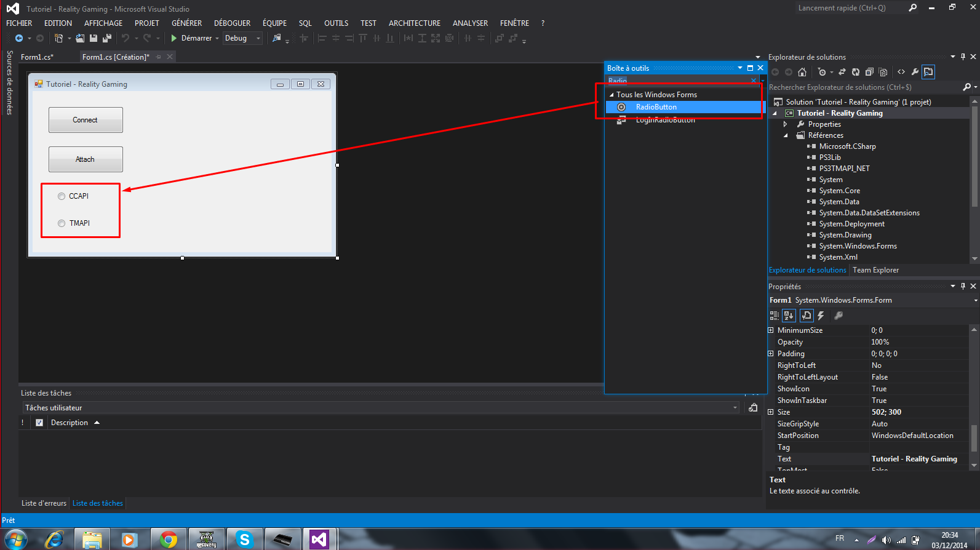Screen dimensions: 980x550
Task: Click the View Code brackets icon
Action: tap(901, 72)
